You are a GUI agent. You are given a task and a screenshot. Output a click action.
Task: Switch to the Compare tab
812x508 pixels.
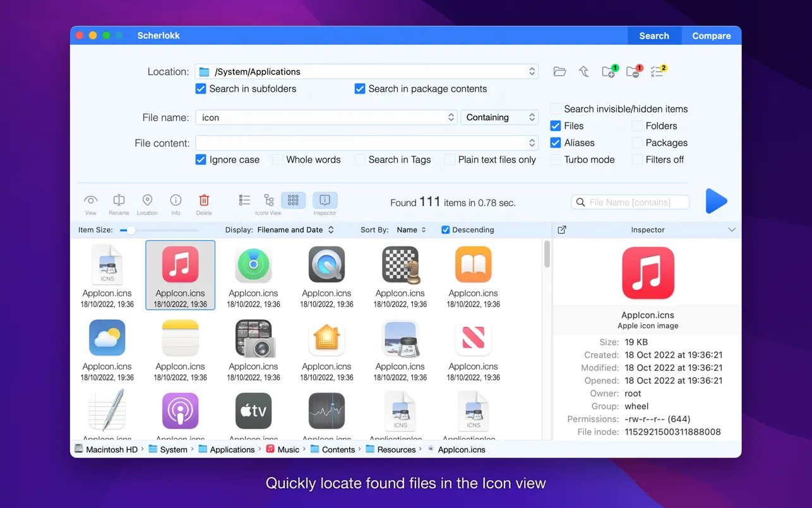[711, 36]
